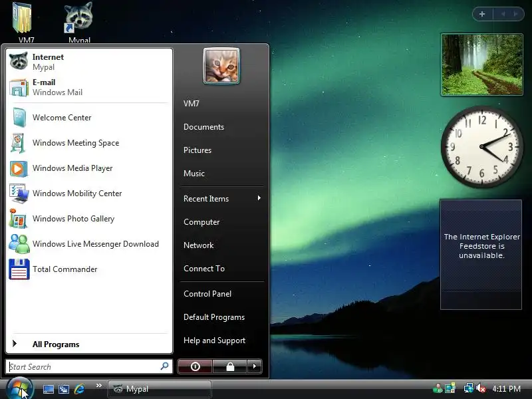This screenshot has height=399, width=532.
Task: Launch Windows Media Player
Action: 89,168
